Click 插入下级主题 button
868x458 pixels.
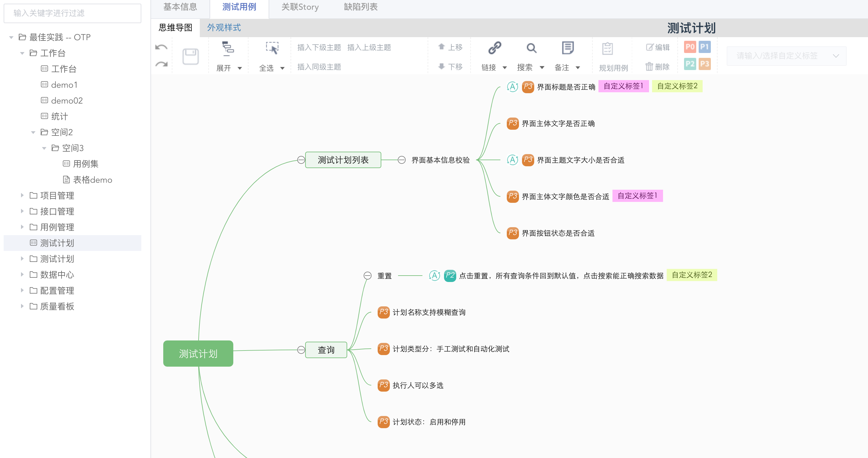pyautogui.click(x=319, y=47)
